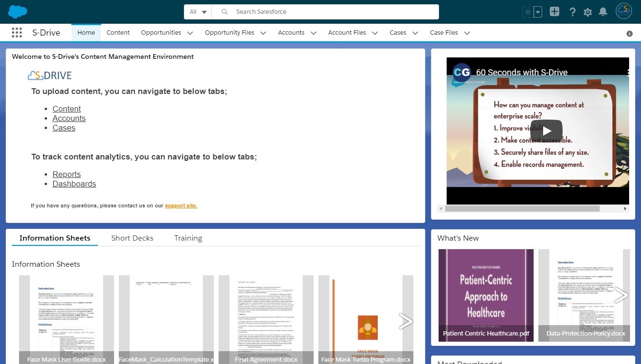Open Salesforce Help with the question mark icon
The width and height of the screenshot is (641, 364).
572,12
